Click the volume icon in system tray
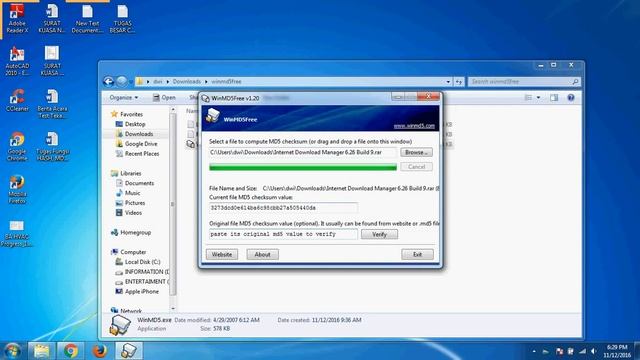This screenshot has height=360, width=640. pyautogui.click(x=593, y=351)
